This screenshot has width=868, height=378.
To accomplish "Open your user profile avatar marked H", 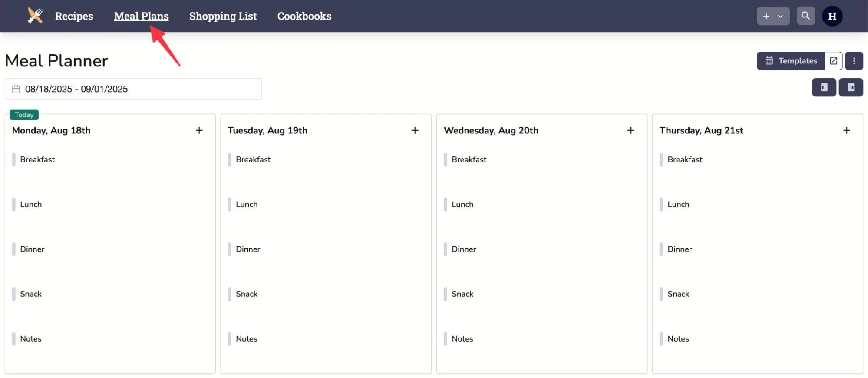I will (832, 16).
